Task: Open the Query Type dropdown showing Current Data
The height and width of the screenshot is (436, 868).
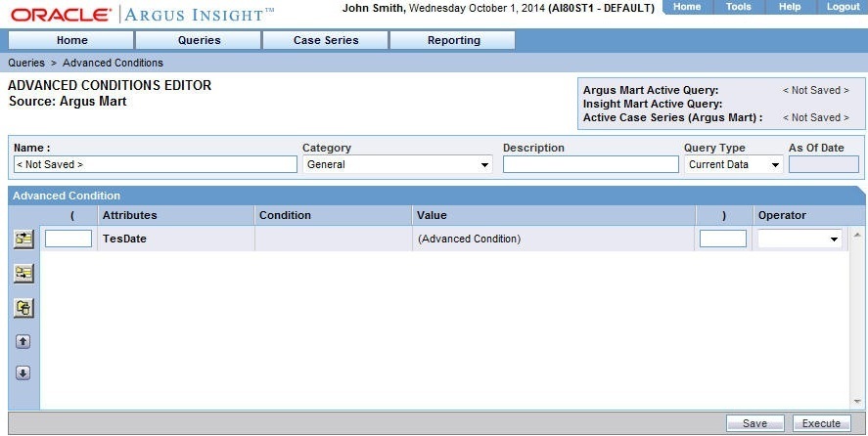Action: click(x=734, y=164)
